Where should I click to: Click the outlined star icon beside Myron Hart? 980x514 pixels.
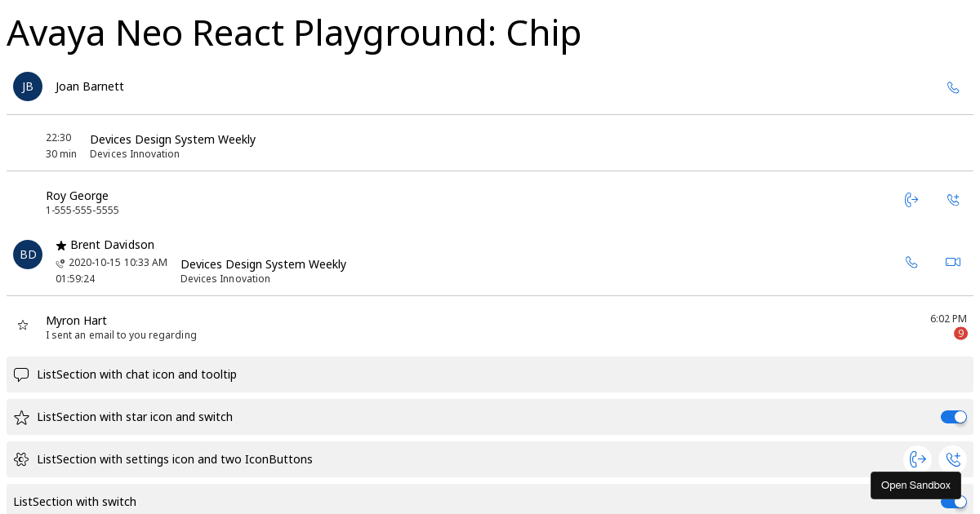23,326
